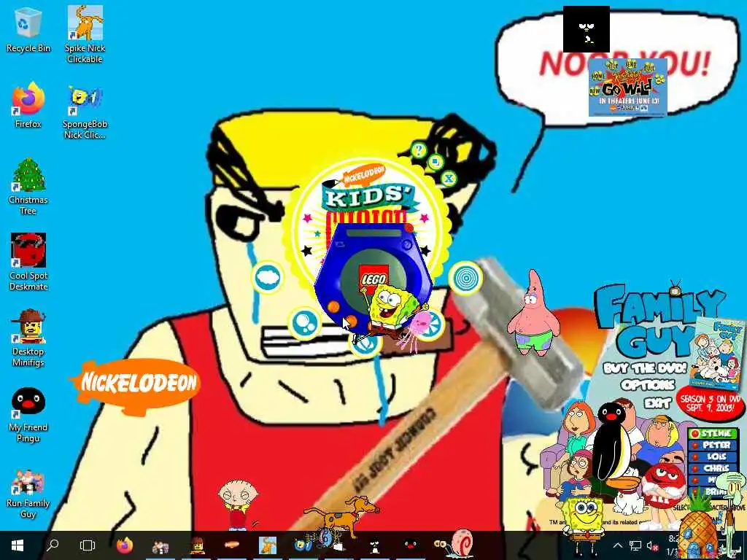
Task: Click the question mark help bubble on Kids' Choice widget
Action: (x=419, y=150)
